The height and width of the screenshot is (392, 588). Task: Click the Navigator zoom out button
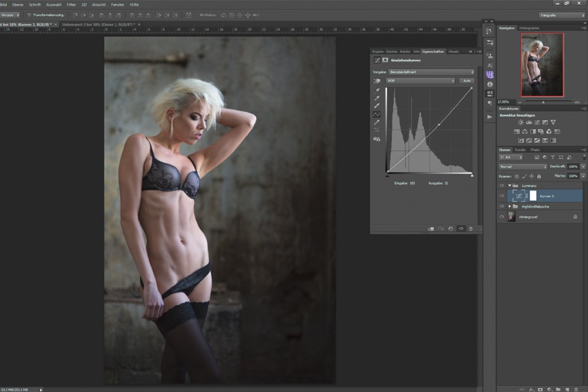click(520, 102)
